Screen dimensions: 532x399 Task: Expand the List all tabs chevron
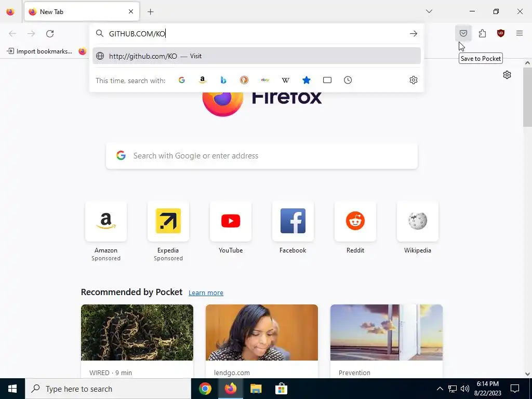coord(429,11)
